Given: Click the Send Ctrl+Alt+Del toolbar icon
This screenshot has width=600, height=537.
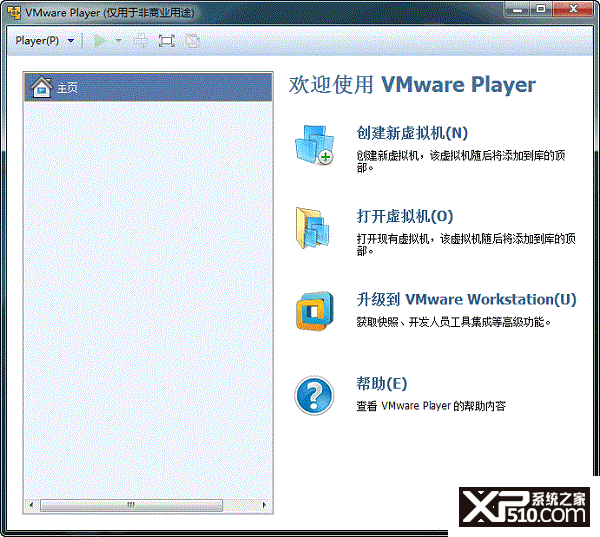Looking at the screenshot, I should point(141,41).
